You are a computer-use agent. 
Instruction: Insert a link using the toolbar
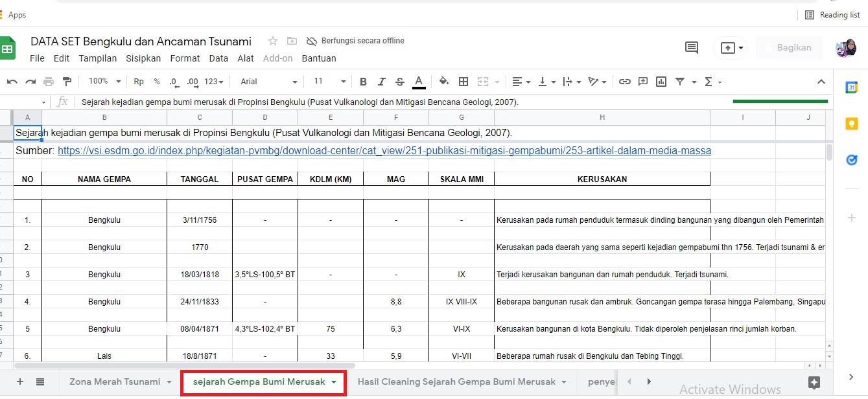click(x=624, y=82)
